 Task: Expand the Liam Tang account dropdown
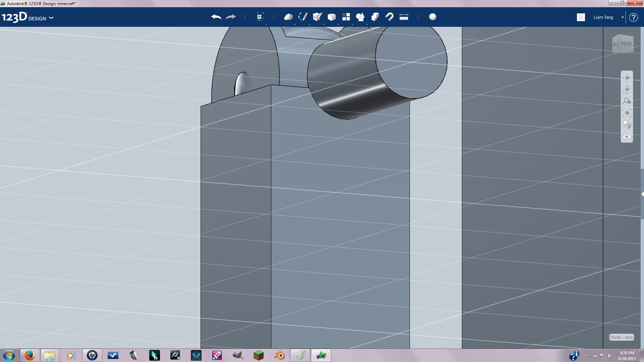[623, 17]
